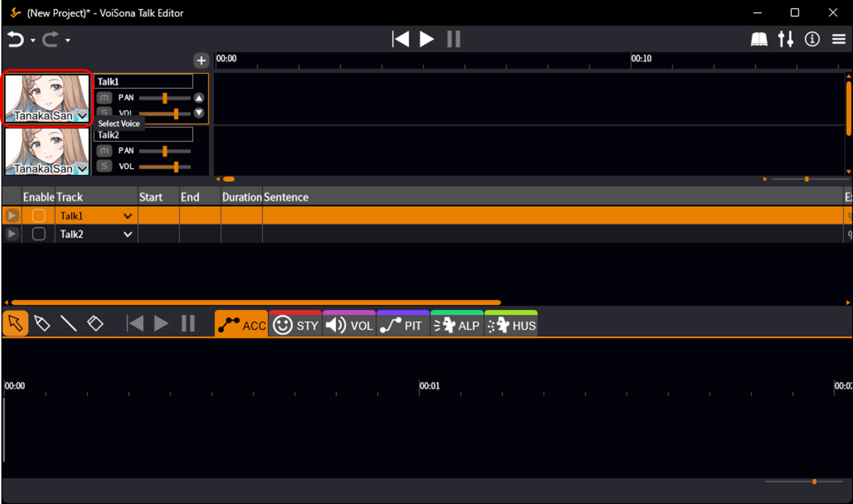Click the VoiSona app icon in the title bar
The height and width of the screenshot is (504, 853).
point(15,13)
